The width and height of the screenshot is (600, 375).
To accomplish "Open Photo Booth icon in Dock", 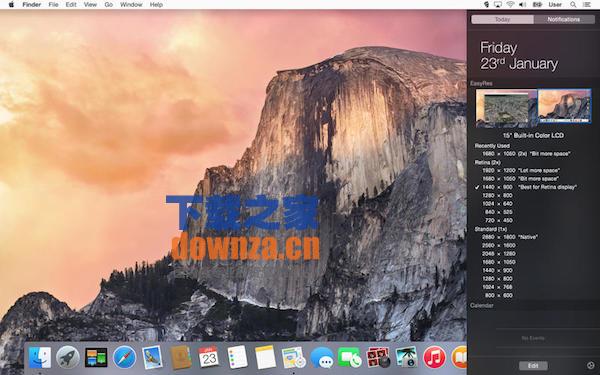I will pyautogui.click(x=378, y=357).
